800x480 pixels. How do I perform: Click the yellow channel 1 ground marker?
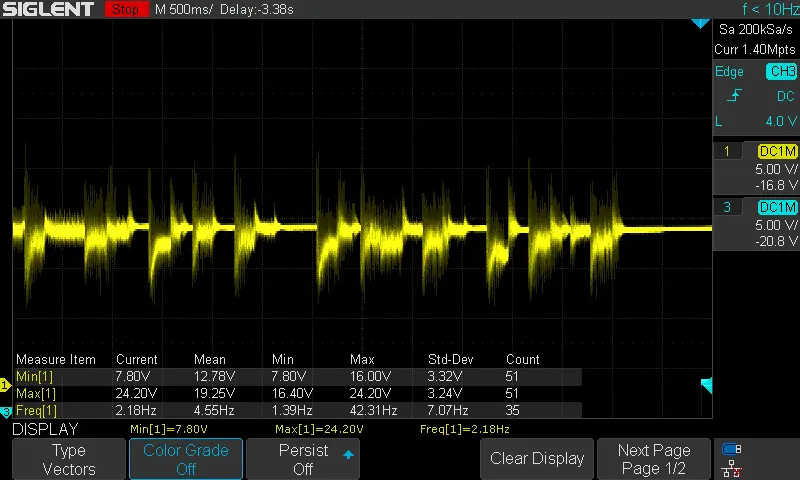pyautogui.click(x=5, y=385)
